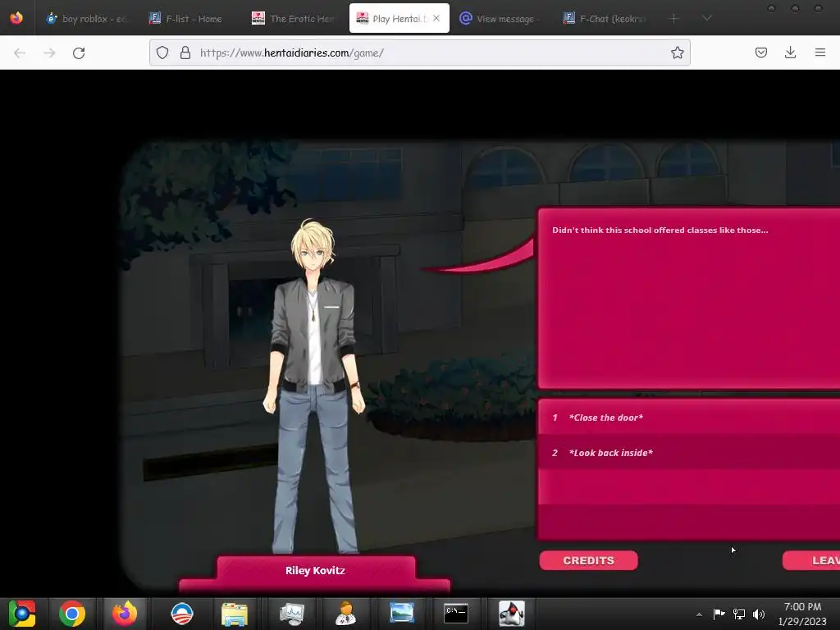Click the 'Riley Kovitz' name plate
Viewport: 840px width, 630px height.
point(315,571)
